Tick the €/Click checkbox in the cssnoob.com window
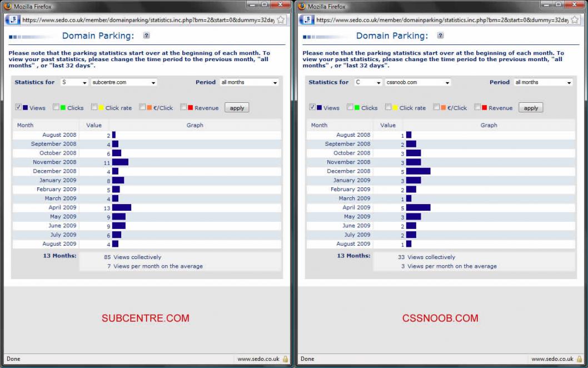Viewport: 588px width, 368px height. coord(436,107)
